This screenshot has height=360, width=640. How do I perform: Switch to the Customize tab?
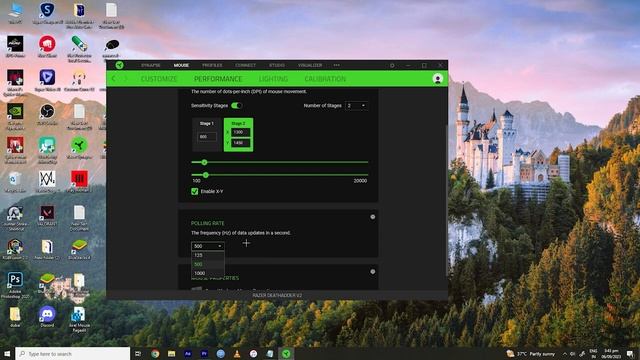(x=159, y=79)
